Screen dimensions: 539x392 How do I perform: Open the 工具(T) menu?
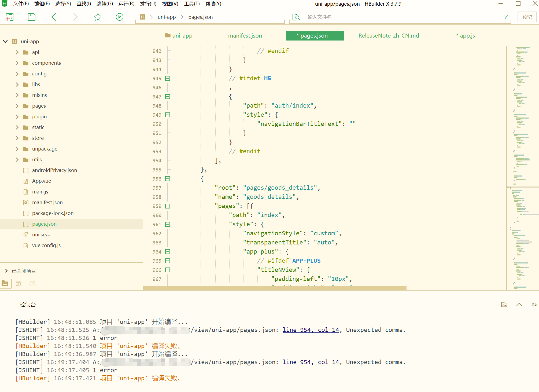pyautogui.click(x=192, y=4)
